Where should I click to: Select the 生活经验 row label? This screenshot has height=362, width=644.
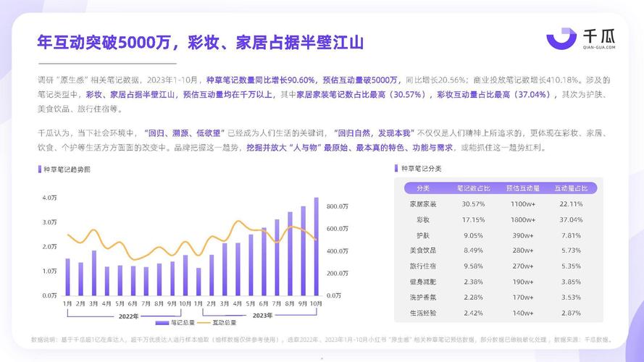tap(423, 313)
